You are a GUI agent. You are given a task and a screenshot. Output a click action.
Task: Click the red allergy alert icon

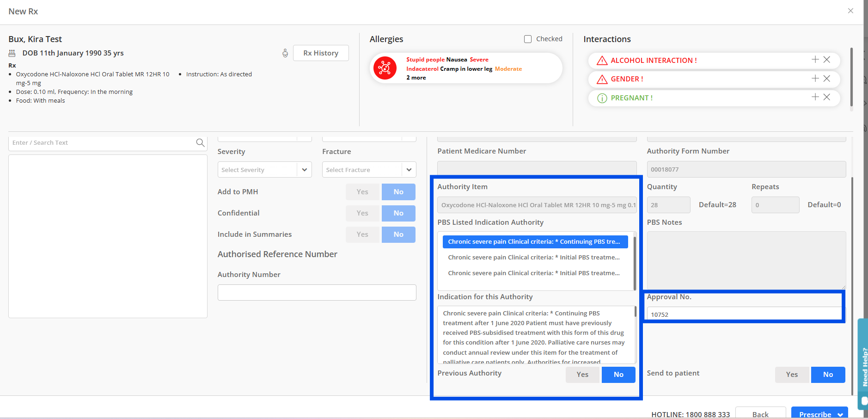coord(385,68)
